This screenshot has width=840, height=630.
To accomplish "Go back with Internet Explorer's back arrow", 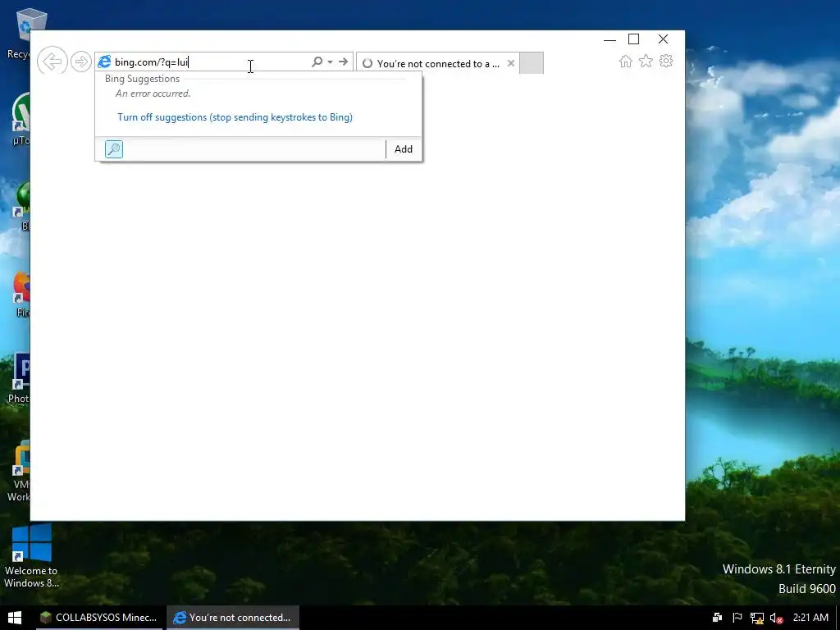I will click(x=52, y=61).
